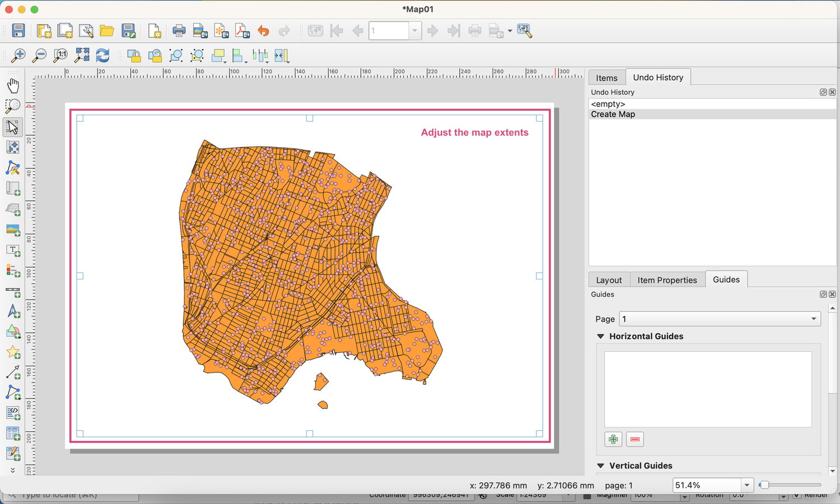
Task: Collapse the Horizontal Guides section
Action: 600,336
